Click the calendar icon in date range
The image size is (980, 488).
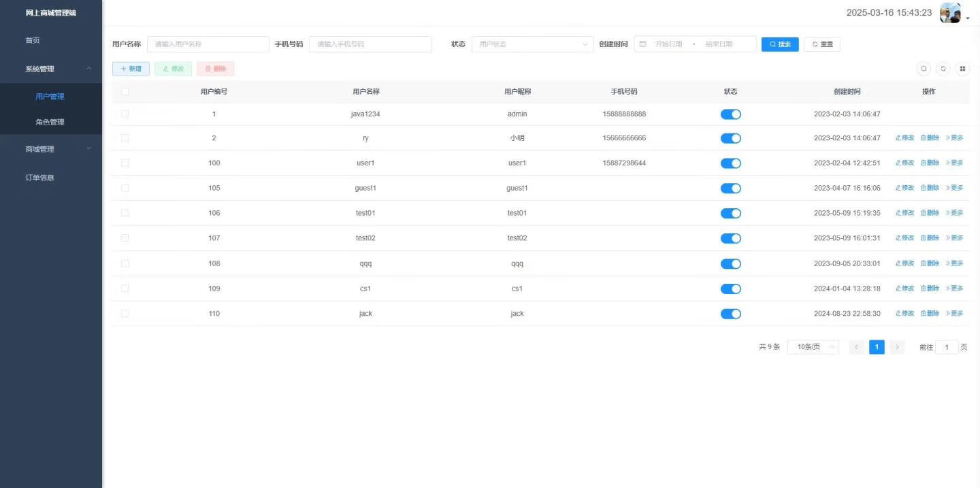point(642,44)
